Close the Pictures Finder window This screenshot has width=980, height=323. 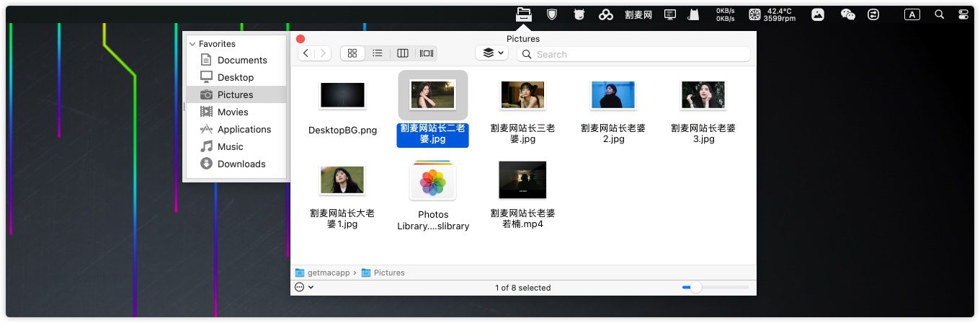click(x=300, y=39)
